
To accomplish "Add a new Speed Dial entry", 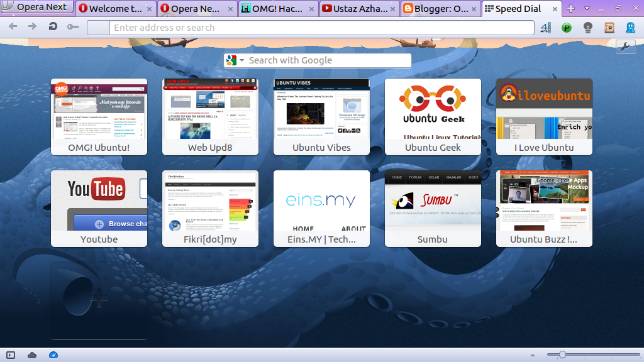I will point(99,300).
